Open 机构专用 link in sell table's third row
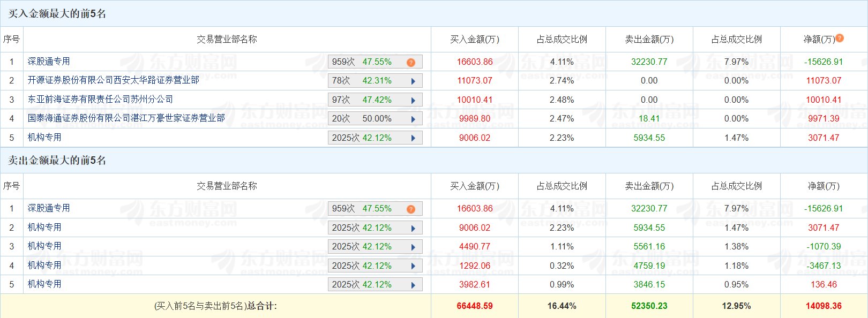 (44, 246)
